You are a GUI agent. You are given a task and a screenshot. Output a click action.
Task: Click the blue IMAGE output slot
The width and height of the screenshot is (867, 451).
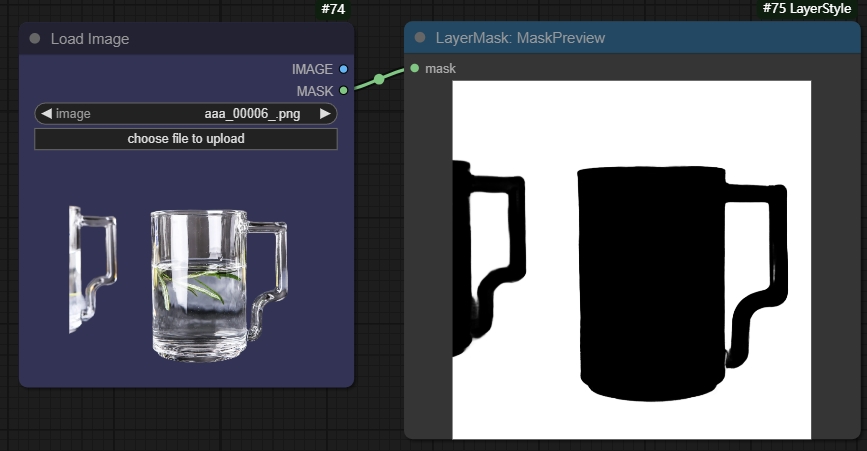pos(343,69)
